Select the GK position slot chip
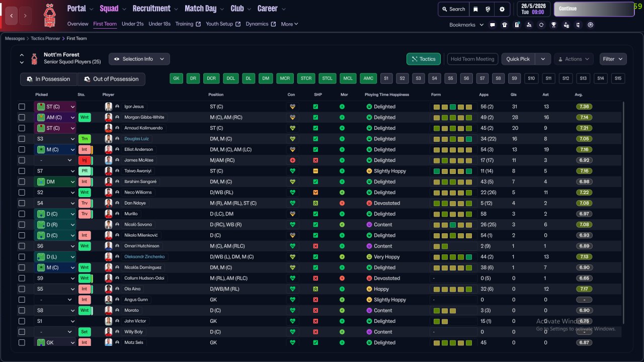The width and height of the screenshot is (644, 362). [x=176, y=78]
